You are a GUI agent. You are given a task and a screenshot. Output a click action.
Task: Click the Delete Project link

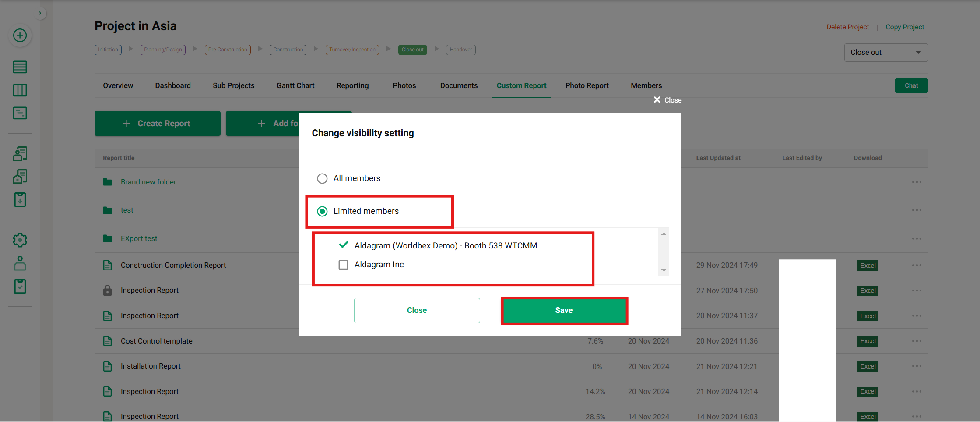847,27
